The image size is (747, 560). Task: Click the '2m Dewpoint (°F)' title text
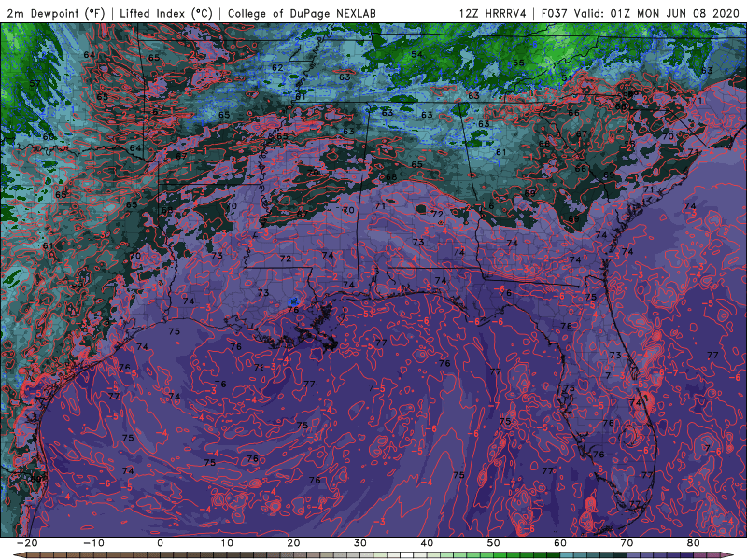tap(55, 13)
